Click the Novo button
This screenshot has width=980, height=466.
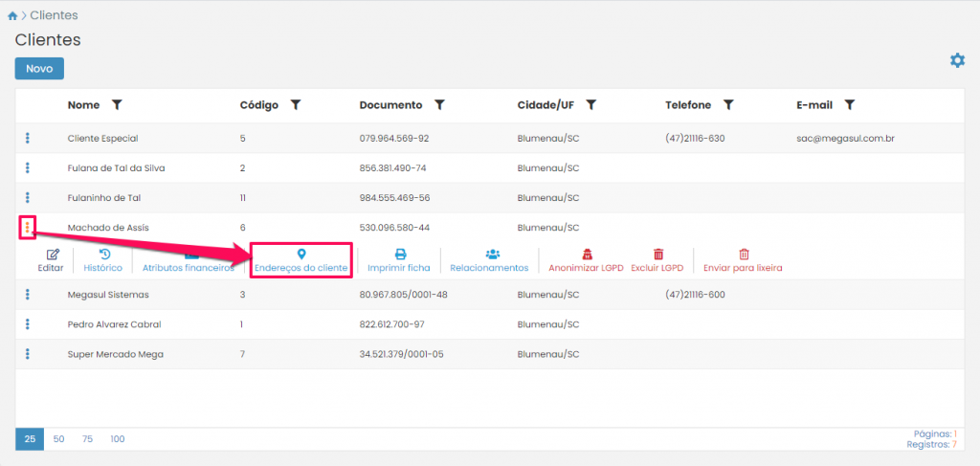tap(39, 69)
